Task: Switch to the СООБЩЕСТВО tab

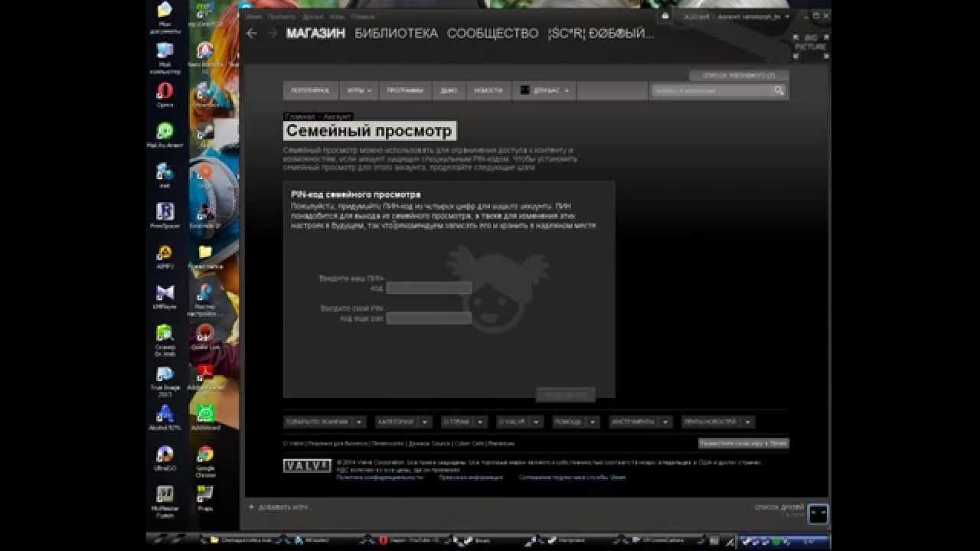Action: (493, 34)
